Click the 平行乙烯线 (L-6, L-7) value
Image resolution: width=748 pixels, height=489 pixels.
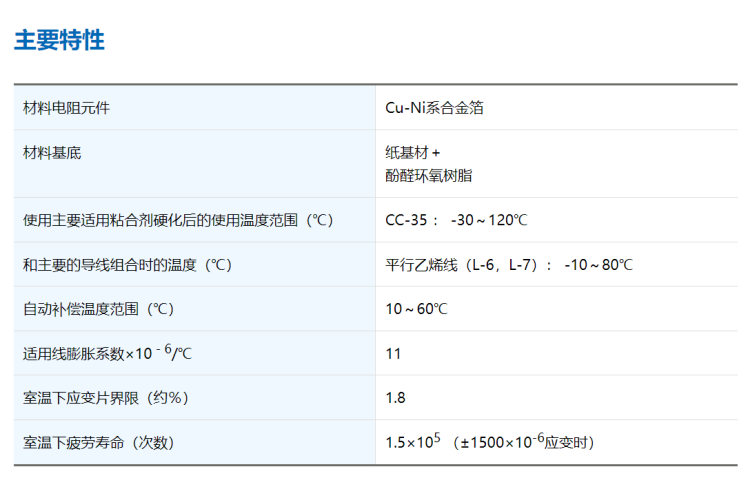462,265
